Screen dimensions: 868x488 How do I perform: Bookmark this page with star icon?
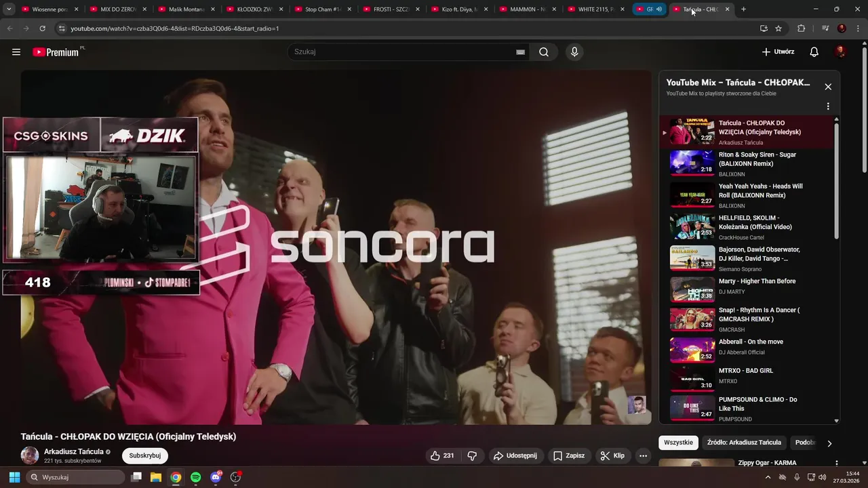[778, 28]
